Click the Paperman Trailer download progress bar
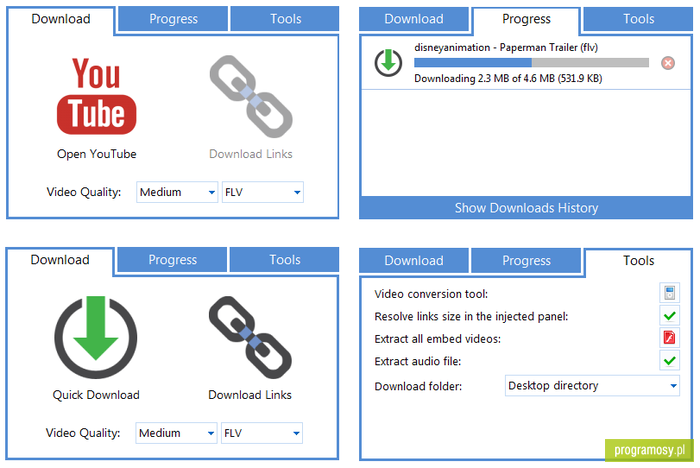 tap(531, 63)
